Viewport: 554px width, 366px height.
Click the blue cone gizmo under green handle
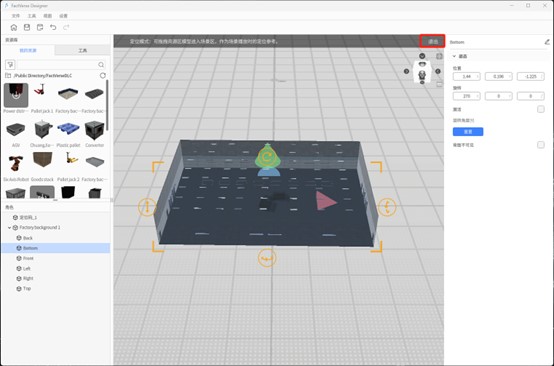pyautogui.click(x=269, y=172)
